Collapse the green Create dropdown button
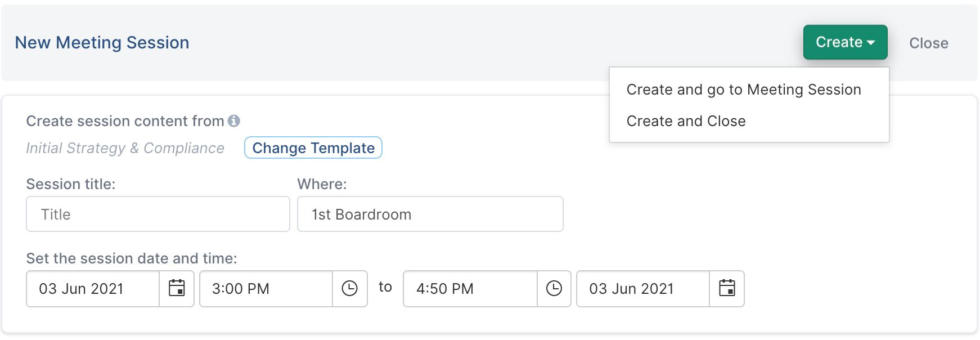Viewport: 980px width, 340px height. coord(845,42)
